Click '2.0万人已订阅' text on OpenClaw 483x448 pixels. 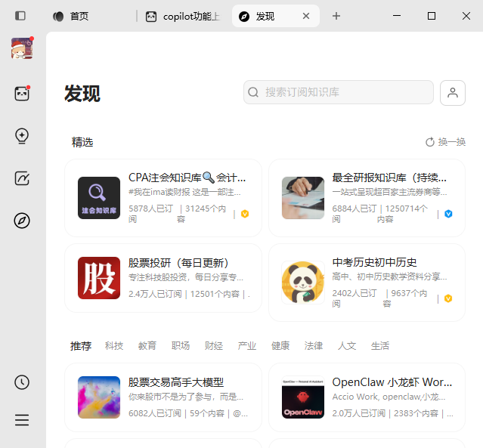(358, 413)
